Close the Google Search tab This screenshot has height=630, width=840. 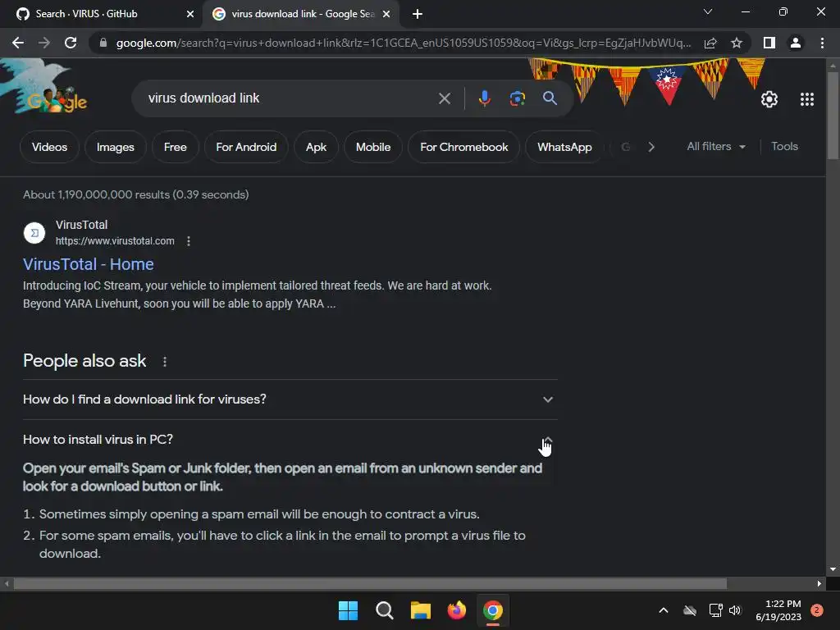pyautogui.click(x=386, y=14)
